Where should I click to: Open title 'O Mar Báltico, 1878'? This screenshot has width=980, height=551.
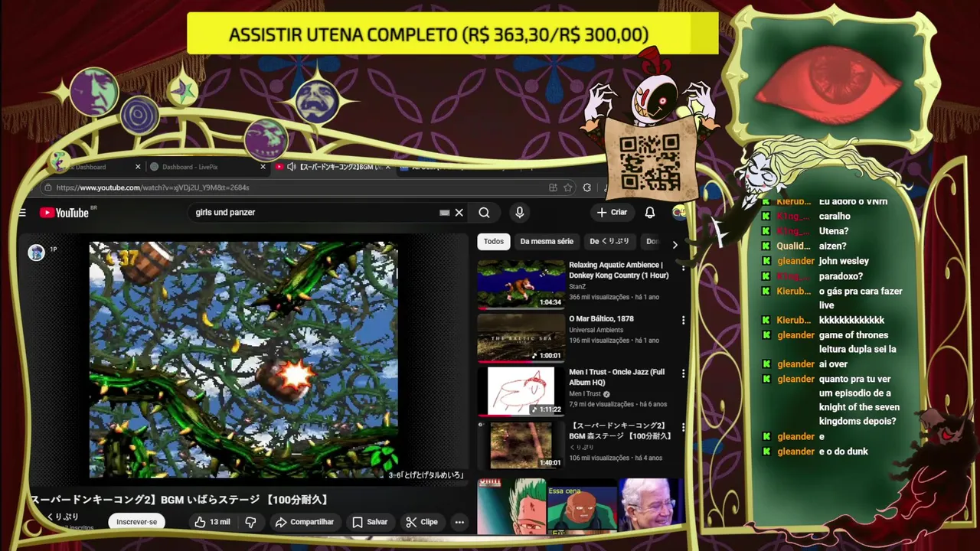tap(602, 318)
